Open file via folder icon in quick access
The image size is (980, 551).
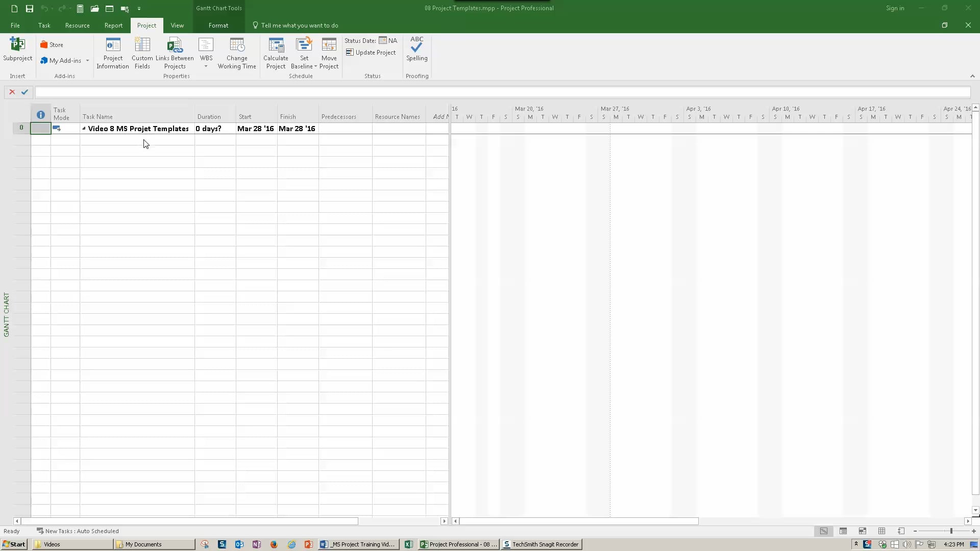pyautogui.click(x=94, y=8)
